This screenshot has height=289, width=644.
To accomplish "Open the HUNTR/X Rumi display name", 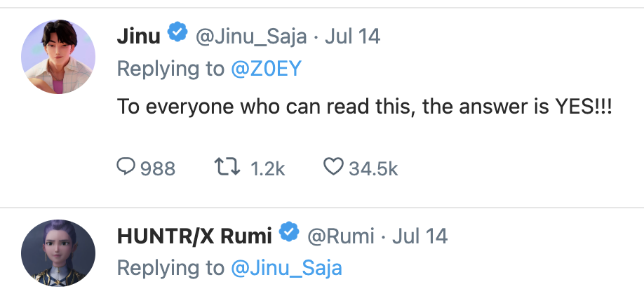I will click(x=194, y=235).
